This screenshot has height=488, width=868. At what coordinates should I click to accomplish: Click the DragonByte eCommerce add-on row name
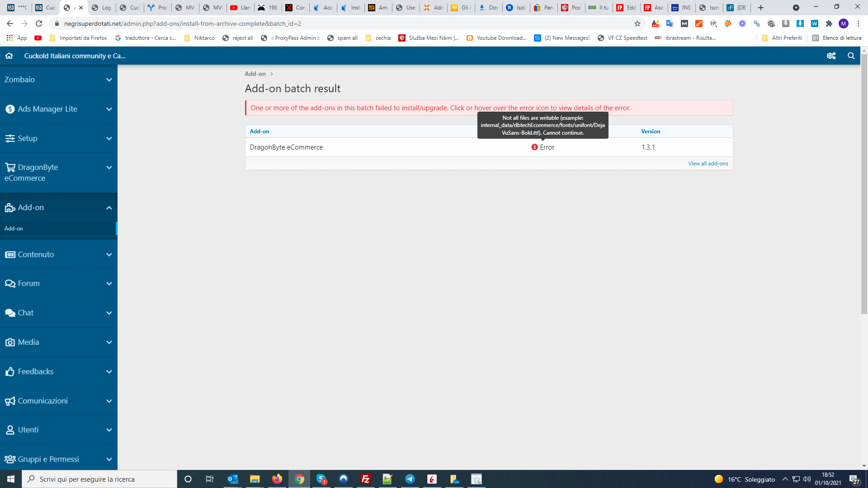286,147
